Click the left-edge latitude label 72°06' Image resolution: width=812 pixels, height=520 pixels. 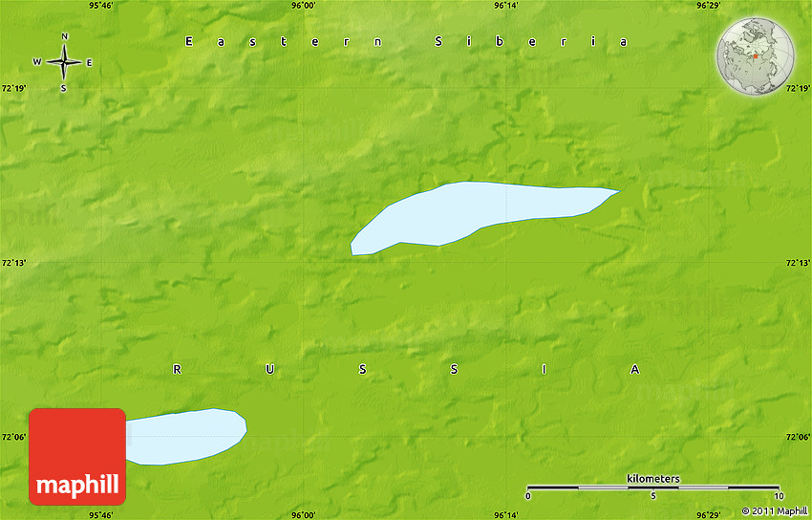[x=13, y=437]
